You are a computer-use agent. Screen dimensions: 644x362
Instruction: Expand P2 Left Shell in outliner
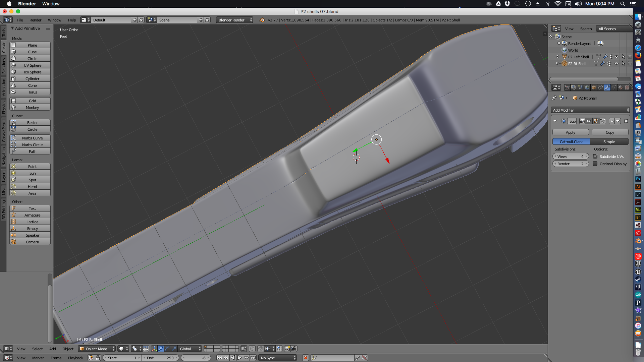557,57
